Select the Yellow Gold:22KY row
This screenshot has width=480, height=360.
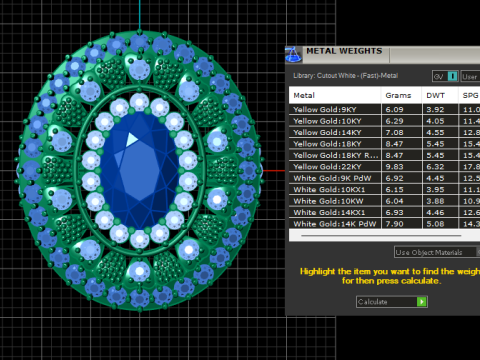(385, 167)
